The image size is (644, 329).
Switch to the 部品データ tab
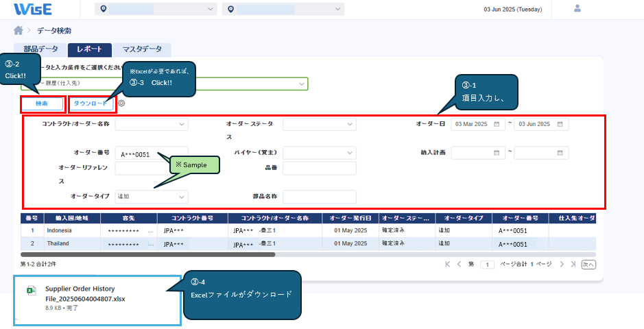[x=41, y=49]
